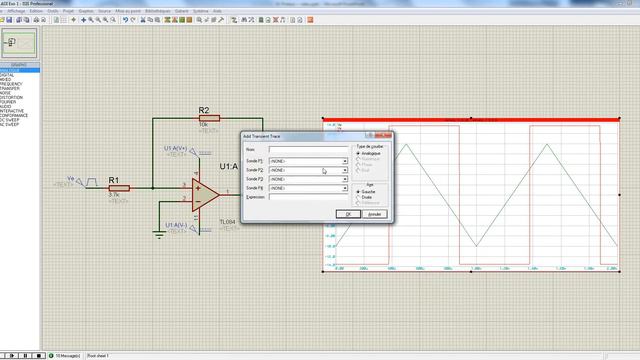Image resolution: width=640 pixels, height=360 pixels.
Task: Click the Nom text field
Action: (308, 150)
